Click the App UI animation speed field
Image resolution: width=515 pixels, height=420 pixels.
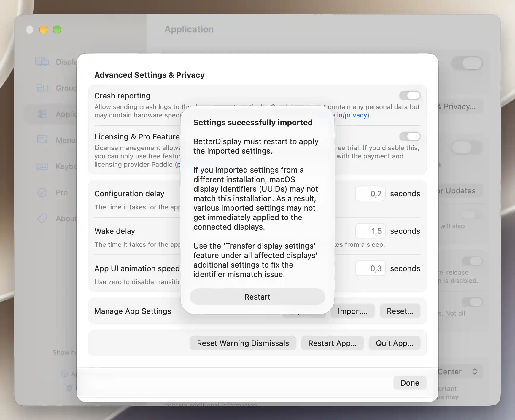(x=370, y=268)
